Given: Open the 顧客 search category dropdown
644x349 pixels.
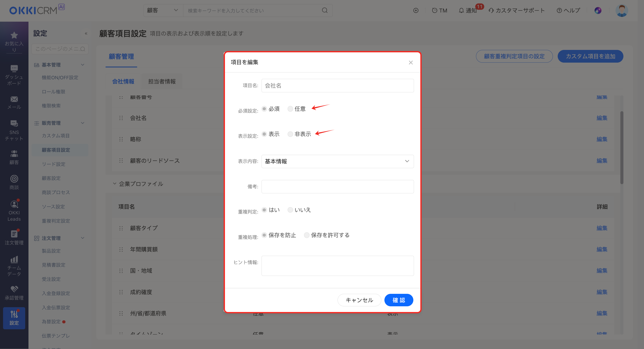Looking at the screenshot, I should 163,11.
